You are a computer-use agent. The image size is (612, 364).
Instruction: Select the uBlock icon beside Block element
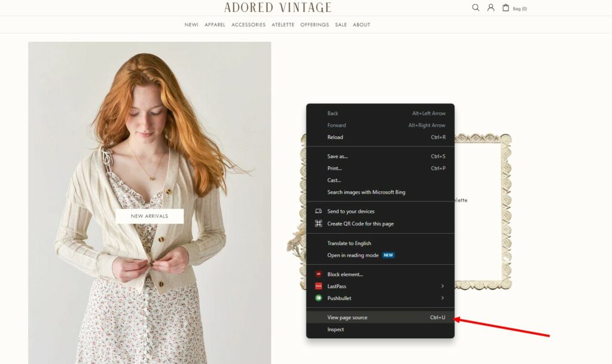319,274
